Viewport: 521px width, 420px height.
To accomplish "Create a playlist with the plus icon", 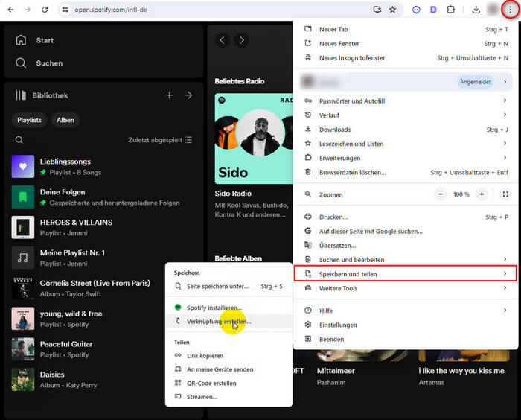I will coord(169,95).
